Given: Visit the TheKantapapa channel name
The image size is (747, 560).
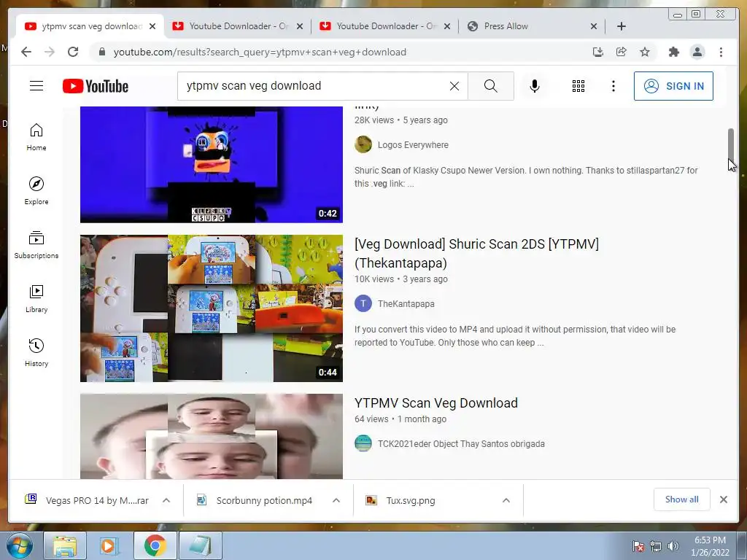Looking at the screenshot, I should (406, 304).
